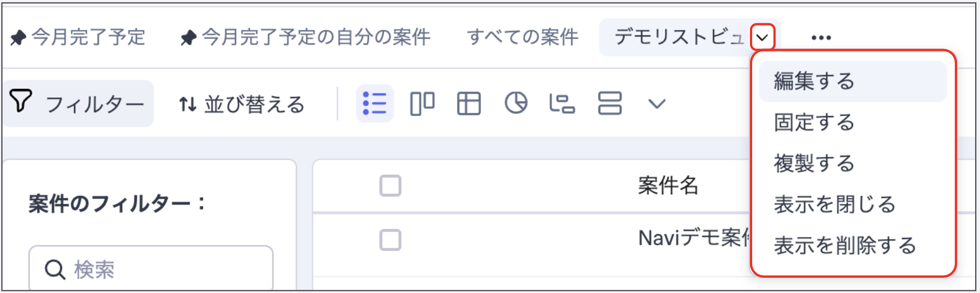Image resolution: width=980 pixels, height=293 pixels.
Task: Open the pie chart view icon
Action: (516, 103)
